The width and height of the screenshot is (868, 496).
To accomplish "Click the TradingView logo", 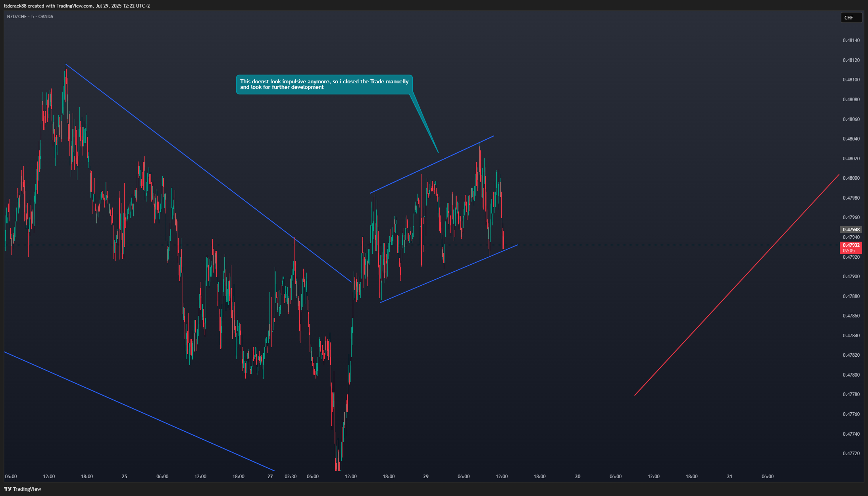I will 23,489.
